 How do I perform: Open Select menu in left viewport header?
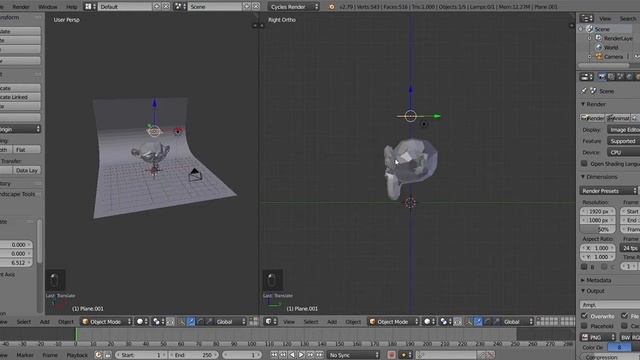point(24,322)
